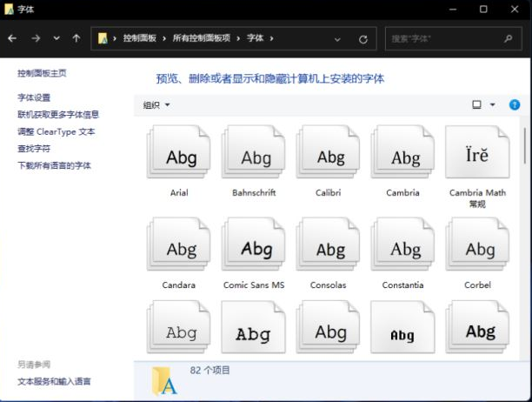Open recent locations chevron dropdown

(57, 39)
